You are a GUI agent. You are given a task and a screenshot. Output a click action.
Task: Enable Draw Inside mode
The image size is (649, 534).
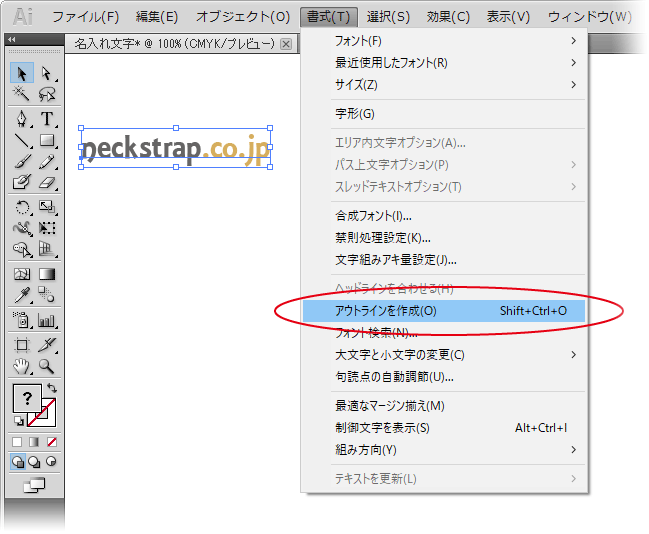coord(51,462)
